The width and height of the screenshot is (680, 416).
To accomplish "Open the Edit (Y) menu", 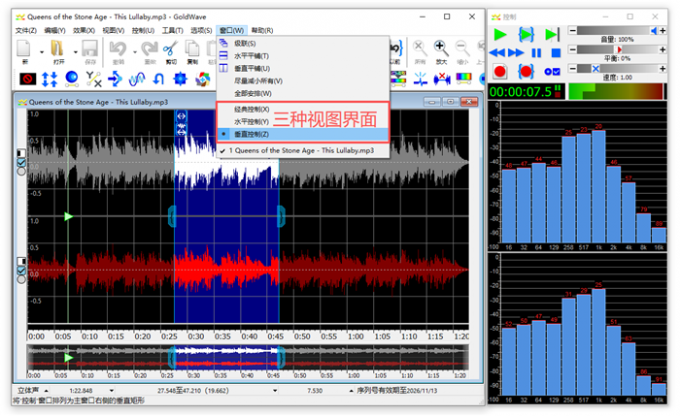I will [55, 30].
